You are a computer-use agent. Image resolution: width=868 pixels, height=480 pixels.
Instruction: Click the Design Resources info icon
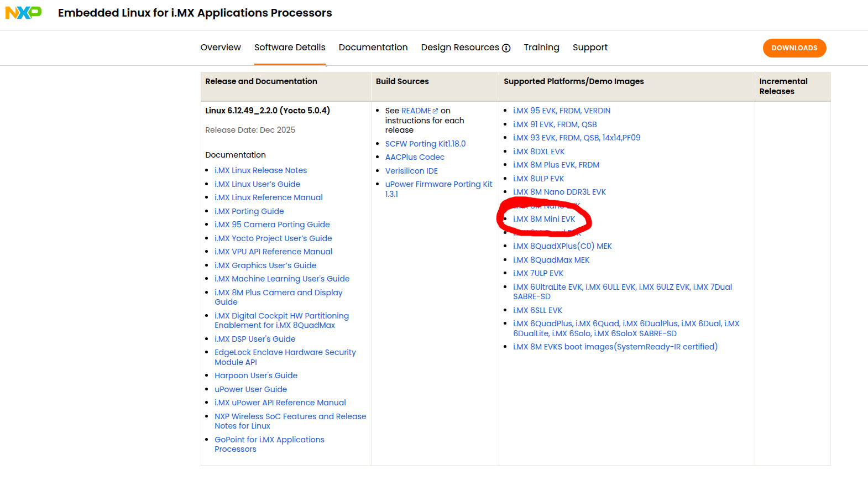[x=506, y=48]
